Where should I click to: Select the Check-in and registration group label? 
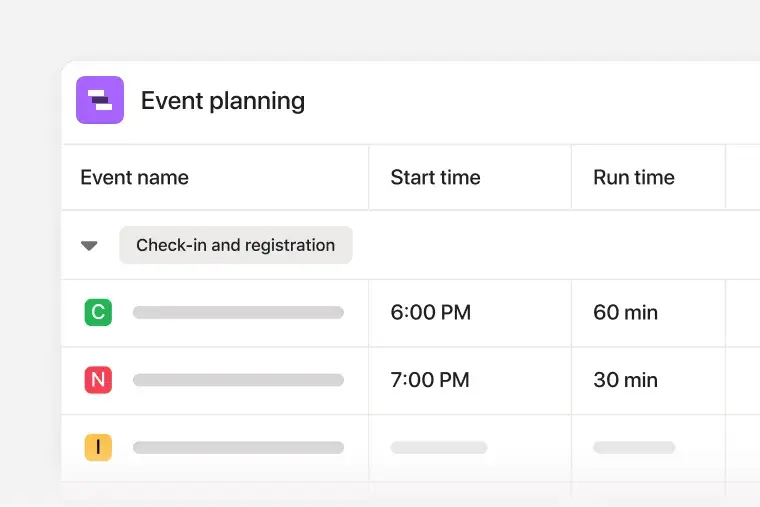point(236,245)
